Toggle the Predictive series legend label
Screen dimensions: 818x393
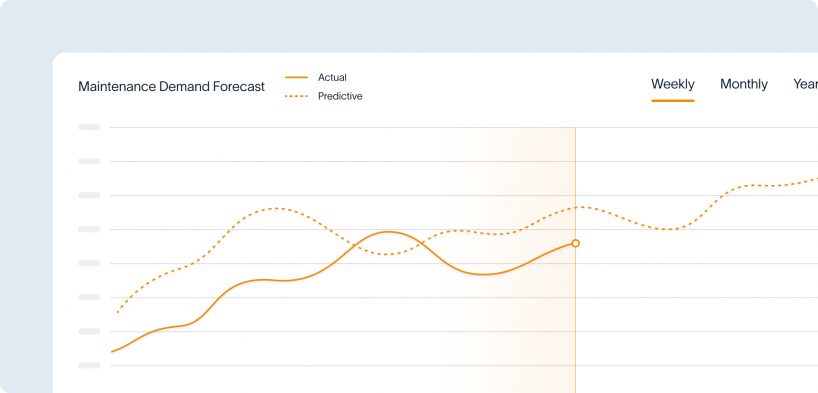click(340, 97)
